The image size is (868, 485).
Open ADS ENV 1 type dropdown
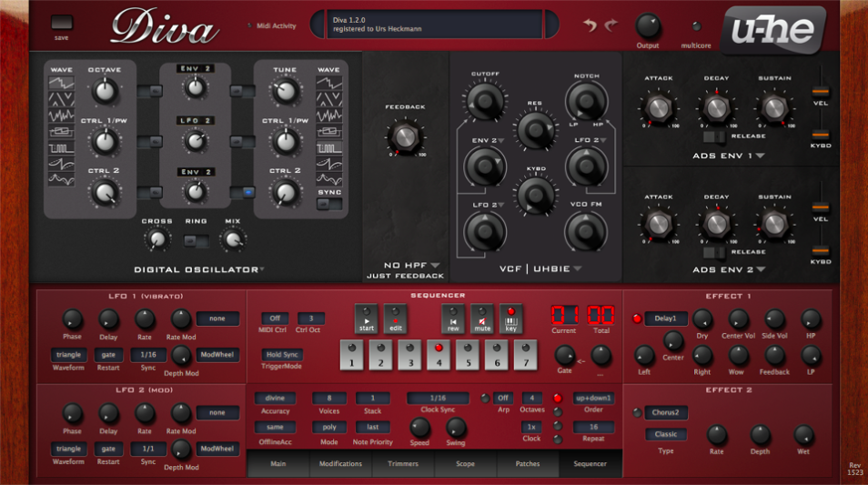pos(728,157)
